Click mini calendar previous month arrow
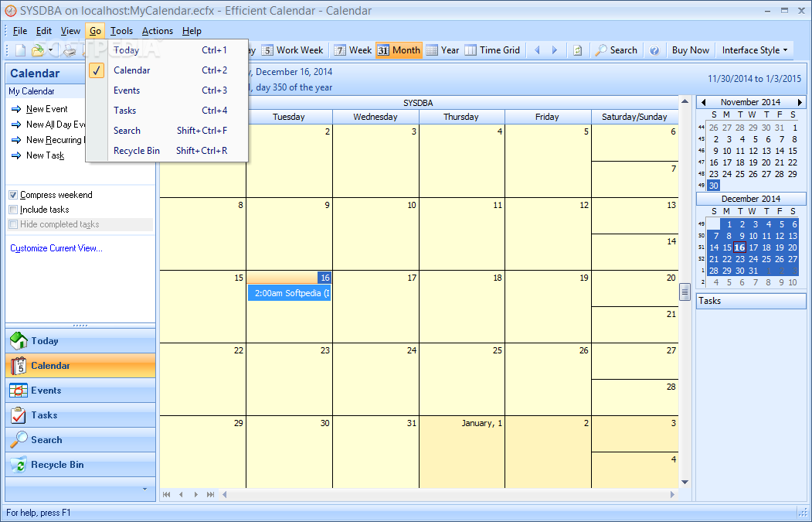 click(703, 103)
